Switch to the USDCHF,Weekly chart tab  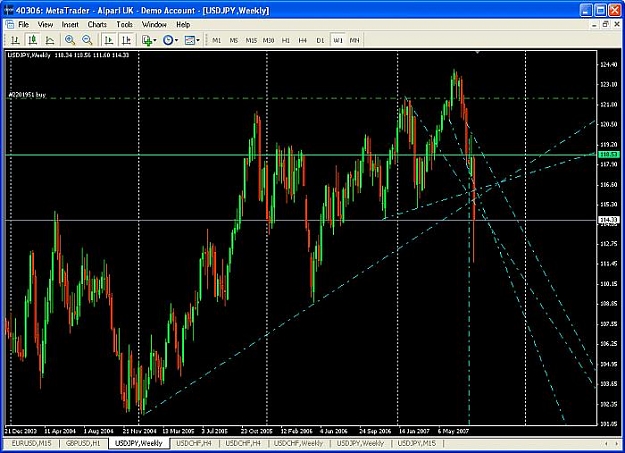[x=298, y=443]
